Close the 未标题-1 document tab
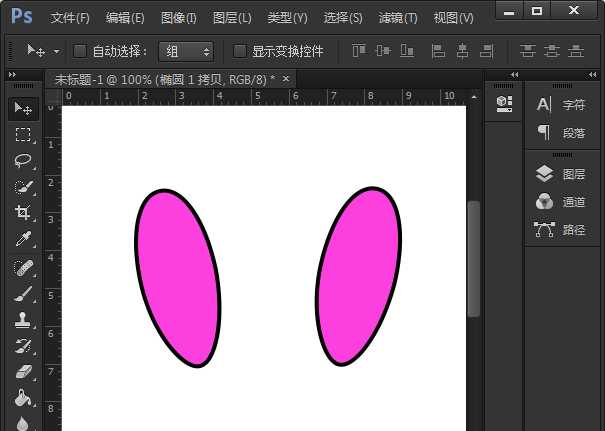This screenshot has height=431, width=605. click(286, 78)
